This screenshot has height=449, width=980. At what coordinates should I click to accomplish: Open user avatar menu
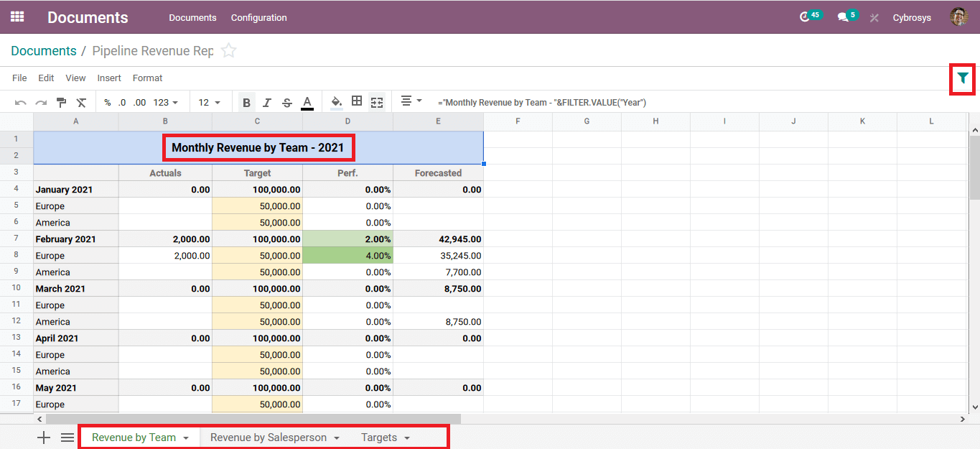point(958,17)
